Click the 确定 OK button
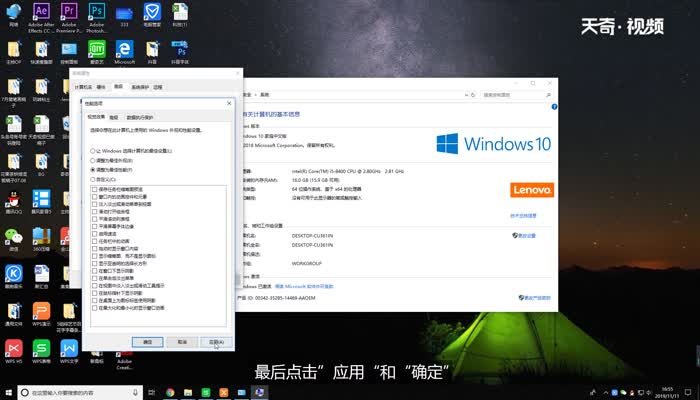700x400 pixels. [x=147, y=342]
